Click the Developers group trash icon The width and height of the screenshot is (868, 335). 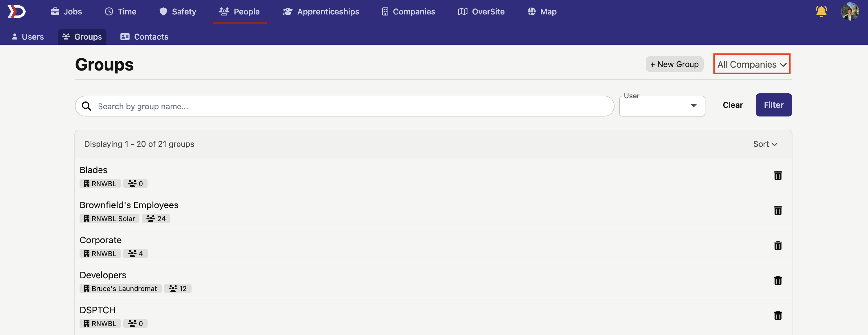(777, 280)
